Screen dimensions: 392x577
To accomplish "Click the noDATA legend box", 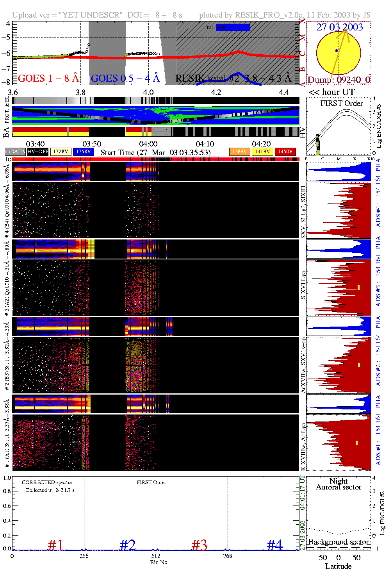I will click(15, 152).
